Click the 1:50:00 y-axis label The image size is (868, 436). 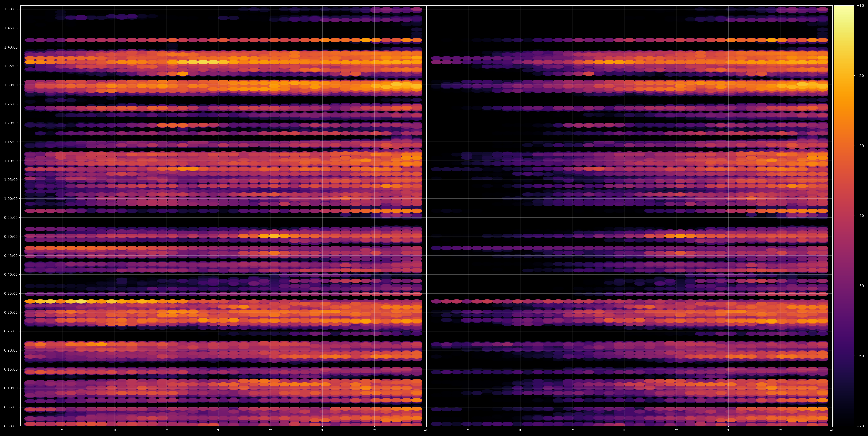coord(11,9)
